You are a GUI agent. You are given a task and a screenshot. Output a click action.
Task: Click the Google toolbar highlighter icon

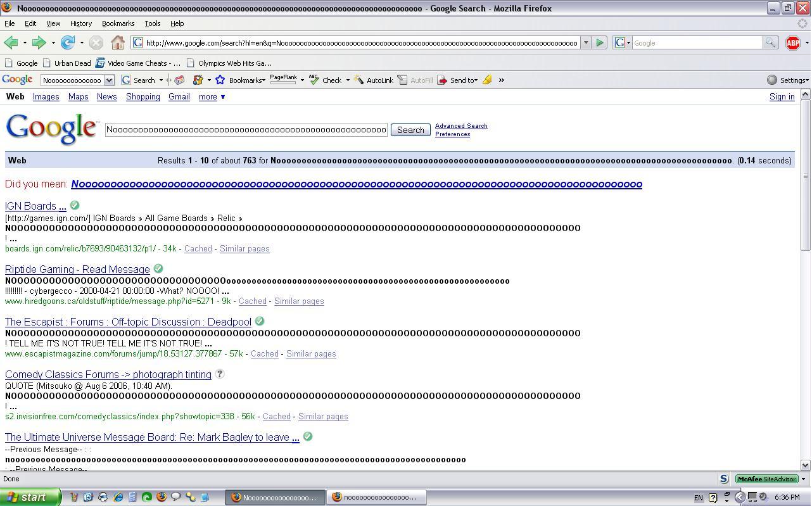pyautogui.click(x=487, y=80)
